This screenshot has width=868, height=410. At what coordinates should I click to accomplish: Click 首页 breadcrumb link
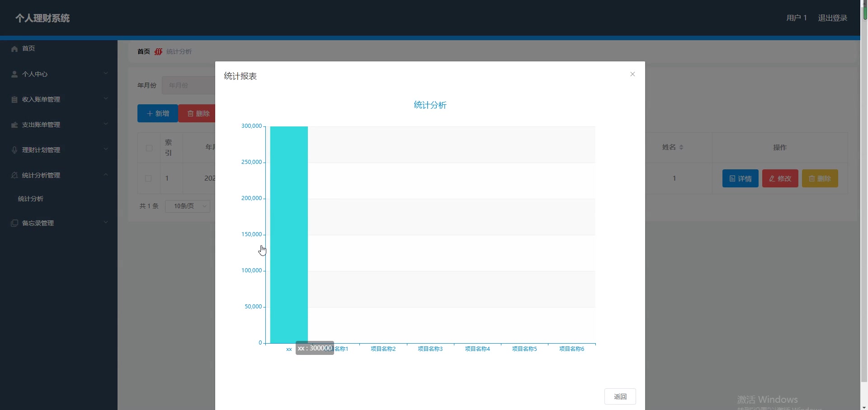tap(144, 51)
